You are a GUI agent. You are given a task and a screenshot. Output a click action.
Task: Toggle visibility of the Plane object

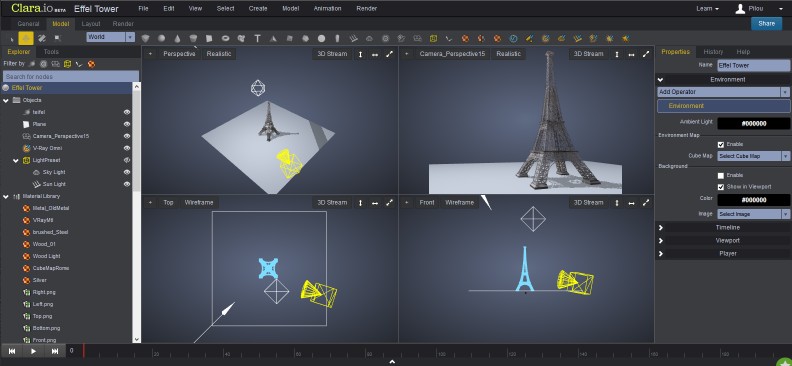click(x=127, y=124)
